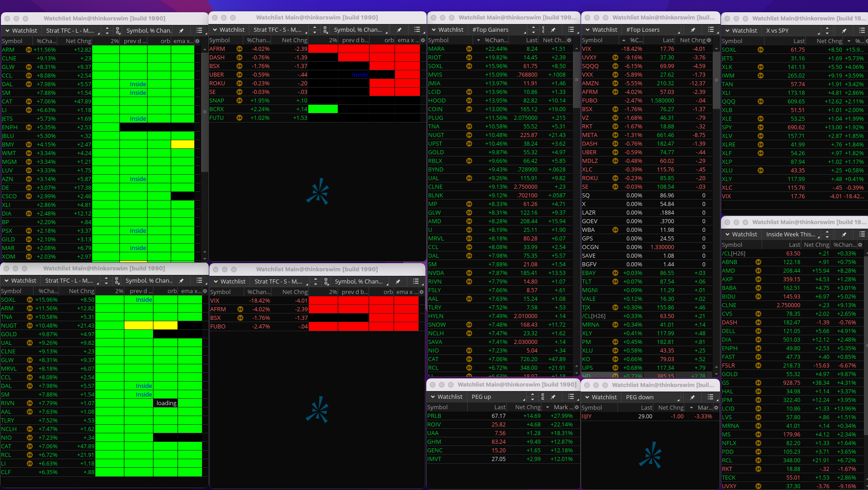Click the symbol link icon in PEG up watchlist
Viewport: 868px width, 490px height.
coord(542,397)
